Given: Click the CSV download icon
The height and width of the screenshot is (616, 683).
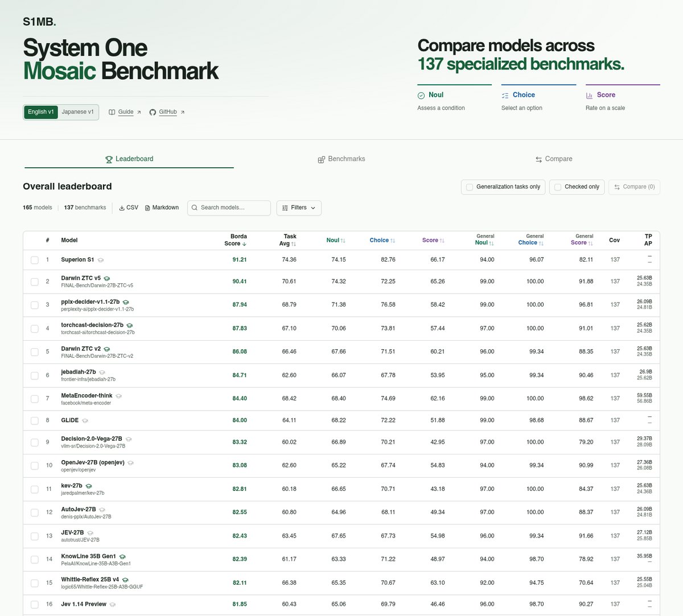Looking at the screenshot, I should 122,208.
